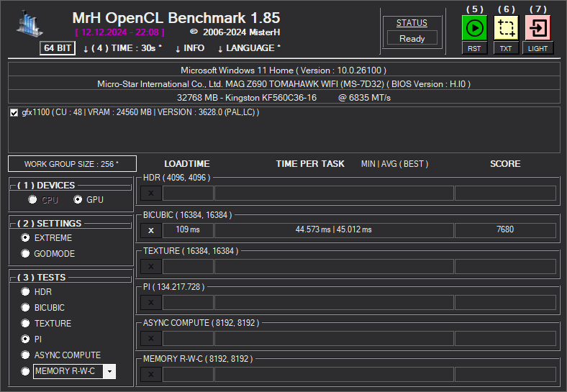Click the PI loadtime field
Viewport: 567px width, 392px height.
[x=188, y=302]
